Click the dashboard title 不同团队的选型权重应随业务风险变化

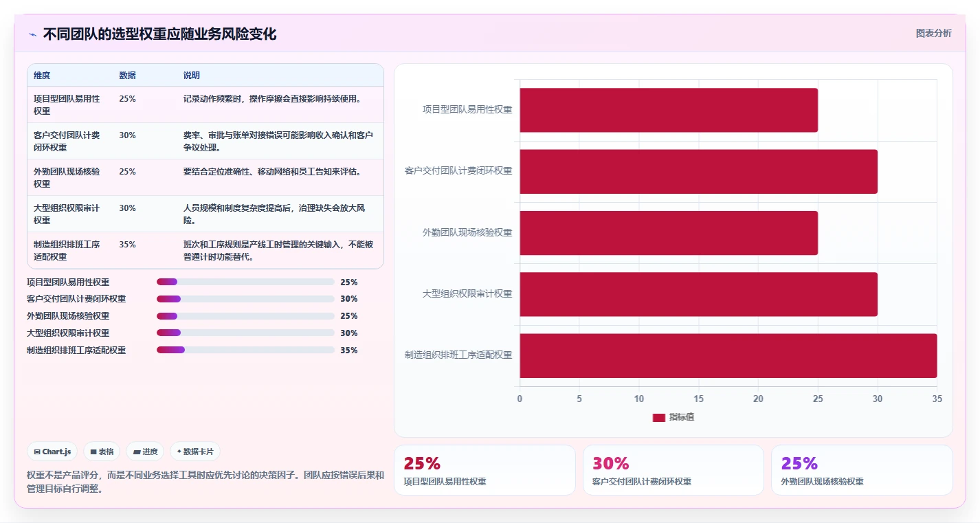point(160,34)
